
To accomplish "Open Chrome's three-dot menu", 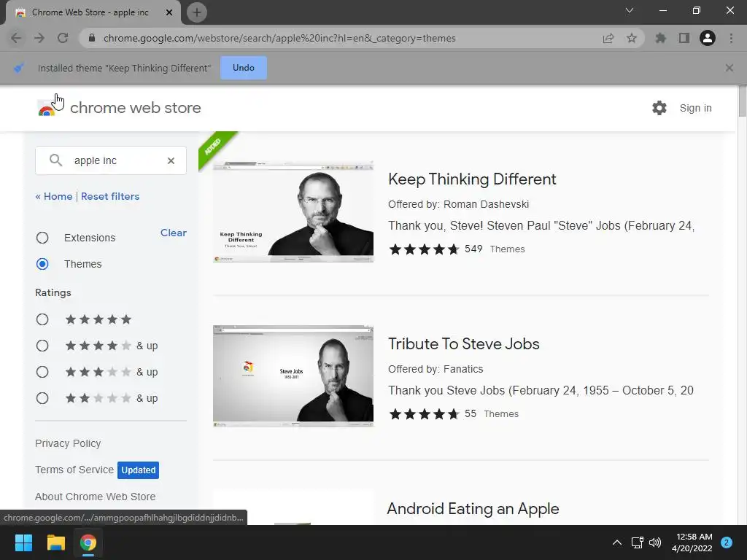I will (731, 38).
